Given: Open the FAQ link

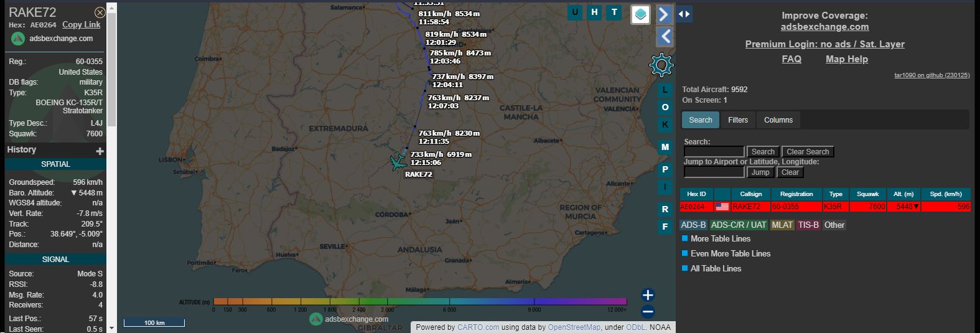Looking at the screenshot, I should 791,59.
